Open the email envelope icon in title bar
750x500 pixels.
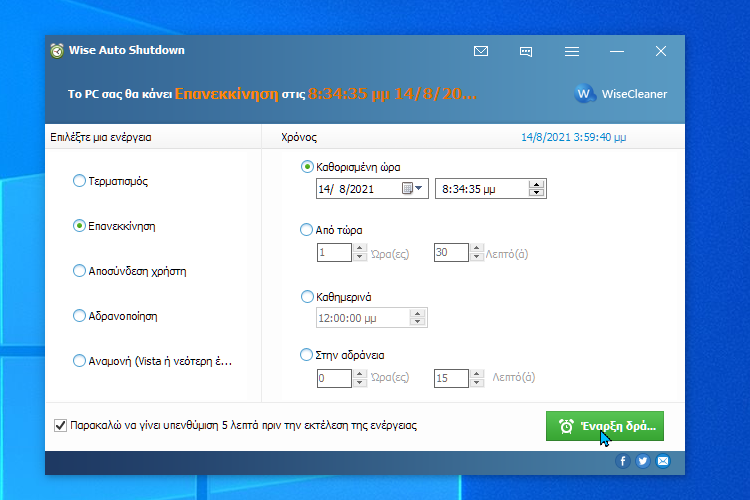(x=481, y=51)
